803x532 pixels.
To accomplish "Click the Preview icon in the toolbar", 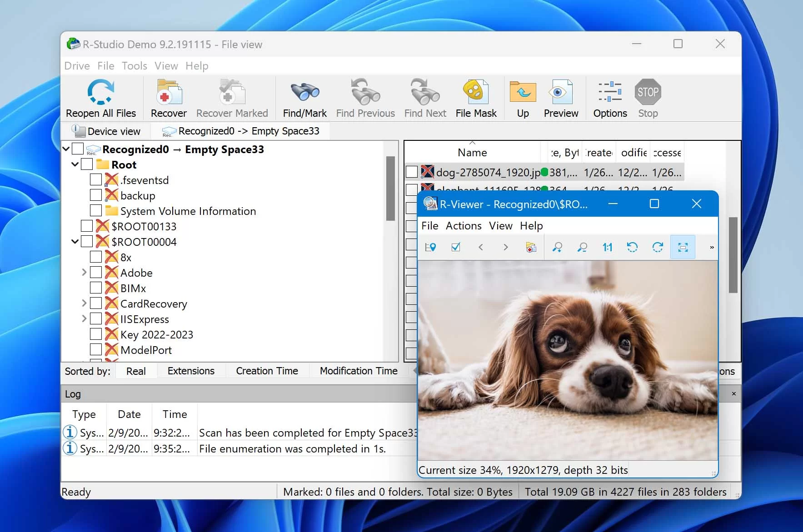I will [560, 98].
